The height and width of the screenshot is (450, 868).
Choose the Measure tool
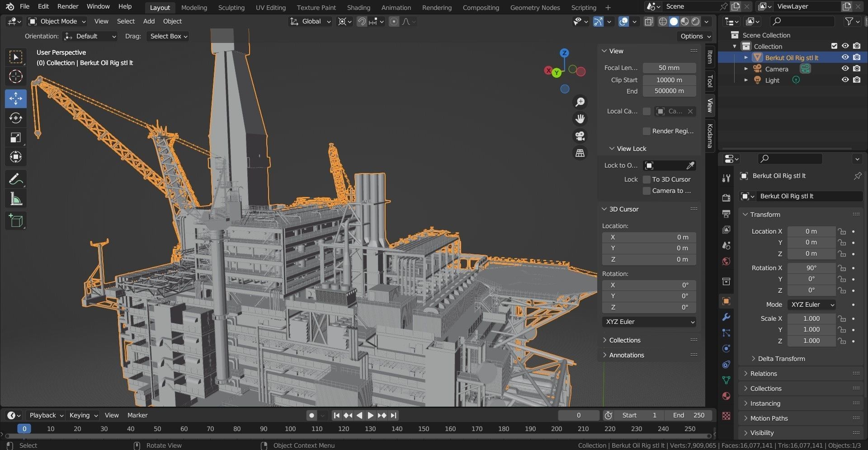click(x=16, y=199)
